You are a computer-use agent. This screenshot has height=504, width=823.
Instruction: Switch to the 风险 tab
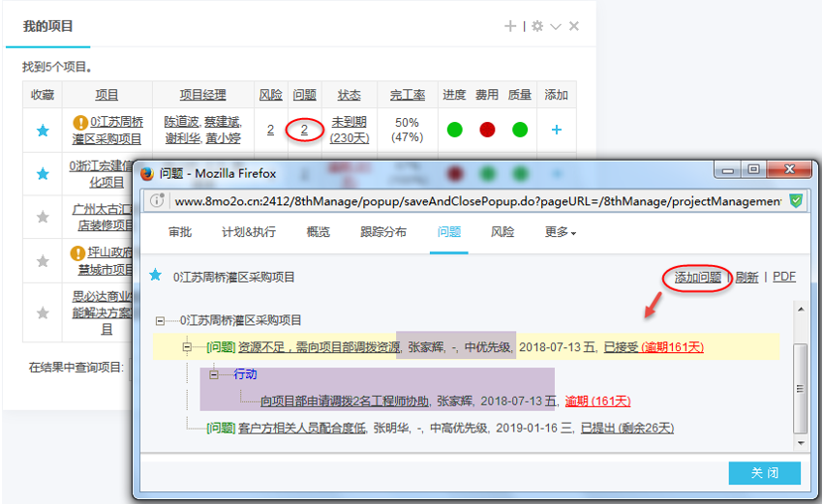[503, 232]
